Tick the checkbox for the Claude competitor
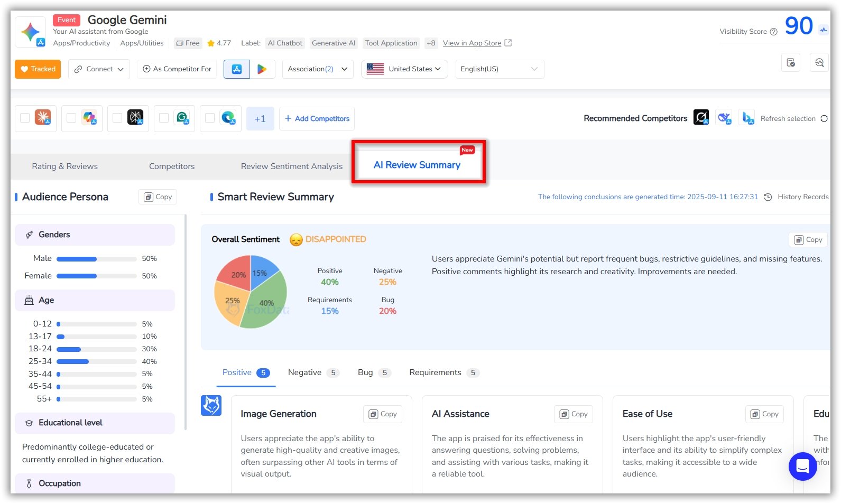 tap(25, 118)
